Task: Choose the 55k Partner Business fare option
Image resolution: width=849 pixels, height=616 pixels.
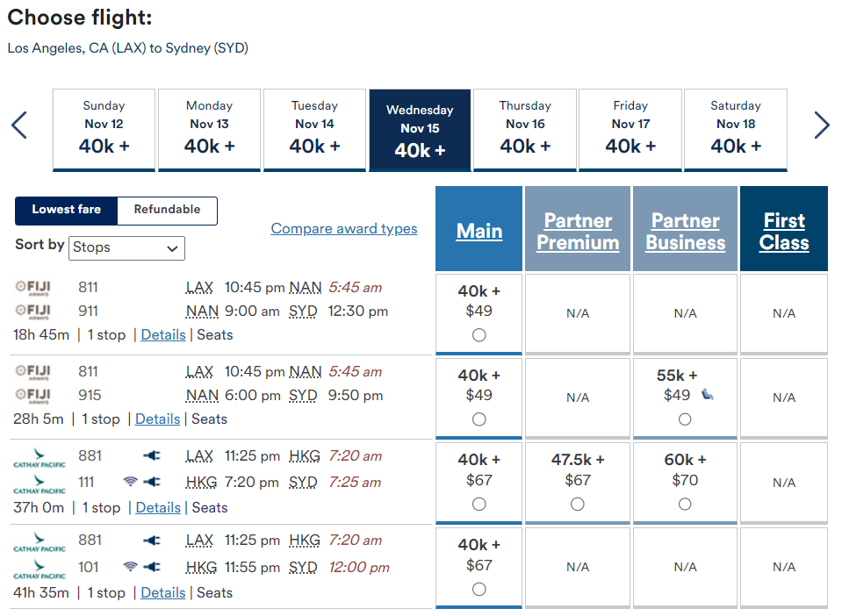Action: click(x=685, y=419)
